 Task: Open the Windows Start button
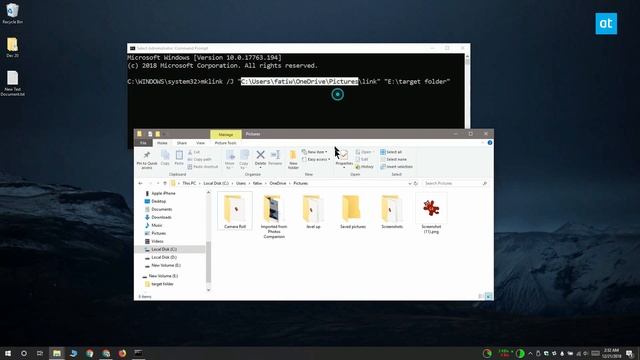8,353
